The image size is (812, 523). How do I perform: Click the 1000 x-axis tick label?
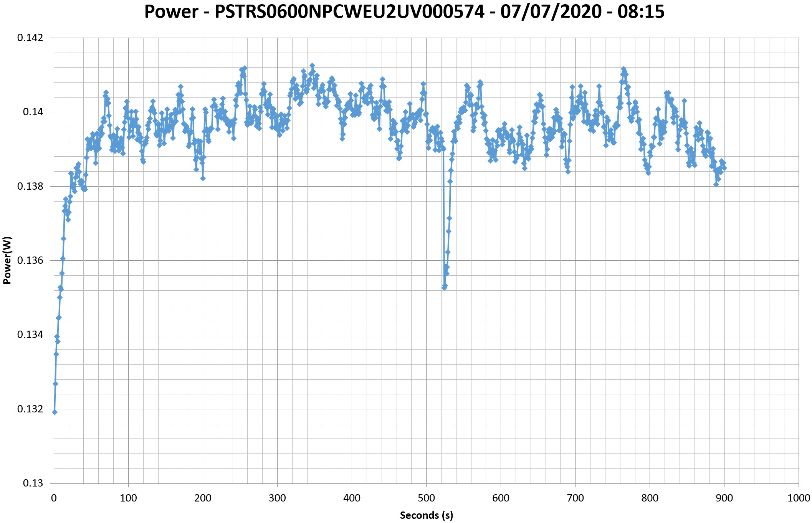799,498
